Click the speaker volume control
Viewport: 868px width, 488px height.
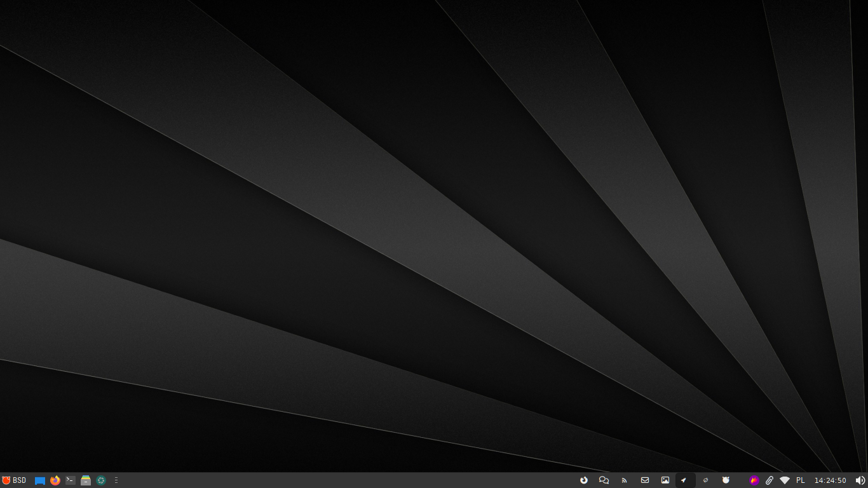860,480
